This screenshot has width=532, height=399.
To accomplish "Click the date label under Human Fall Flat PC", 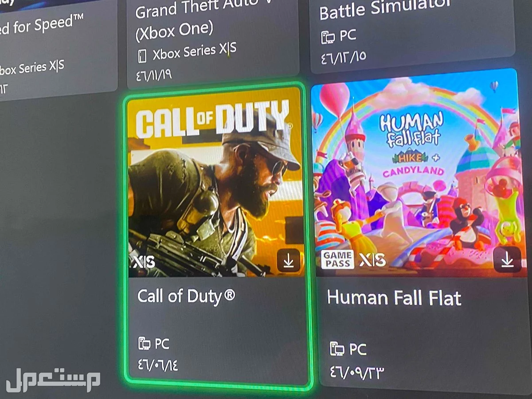I will (356, 372).
